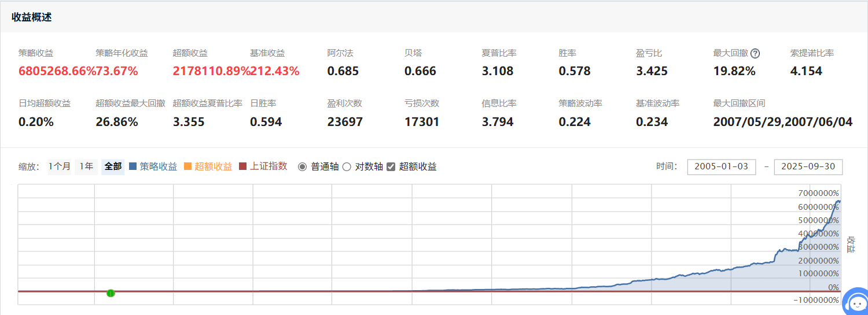Viewport: 868px width, 315px height.
Task: Select the 对数轴 radio button
Action: point(347,166)
